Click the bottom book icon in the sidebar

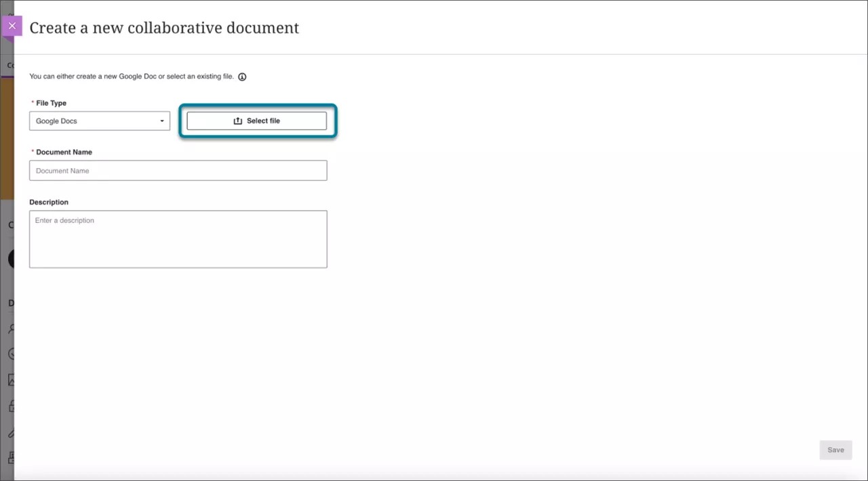coord(11,458)
